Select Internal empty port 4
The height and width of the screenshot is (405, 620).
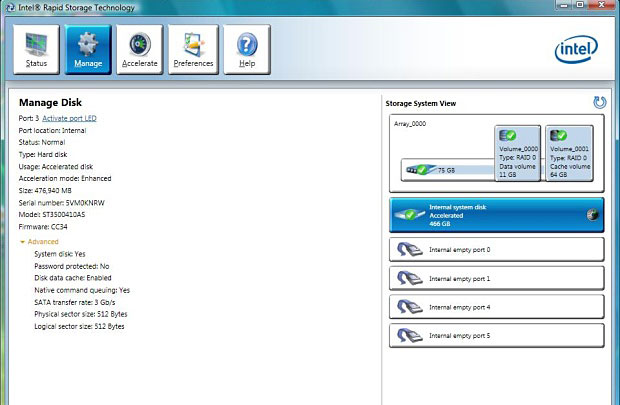[x=497, y=307]
